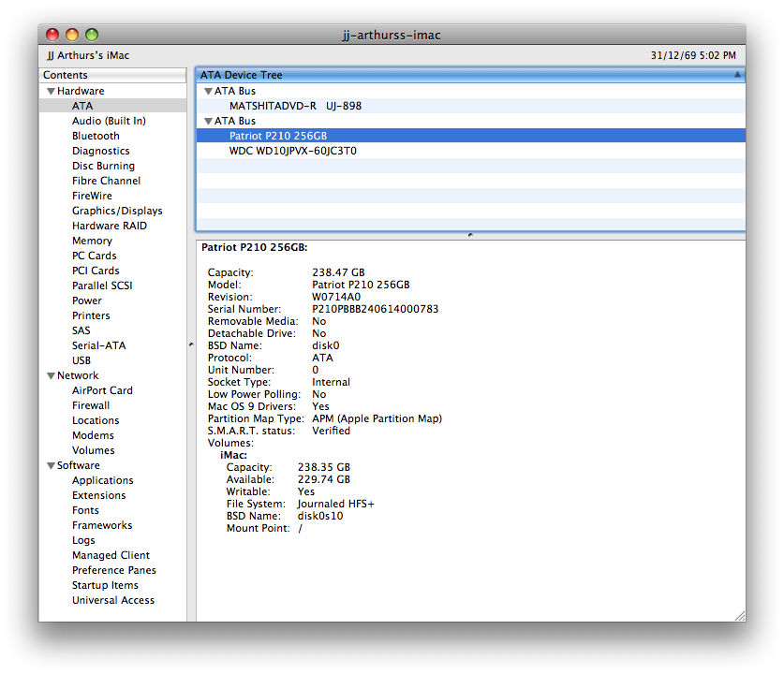Select Extensions in Software list
Screen dimensions: 784x674
point(98,495)
